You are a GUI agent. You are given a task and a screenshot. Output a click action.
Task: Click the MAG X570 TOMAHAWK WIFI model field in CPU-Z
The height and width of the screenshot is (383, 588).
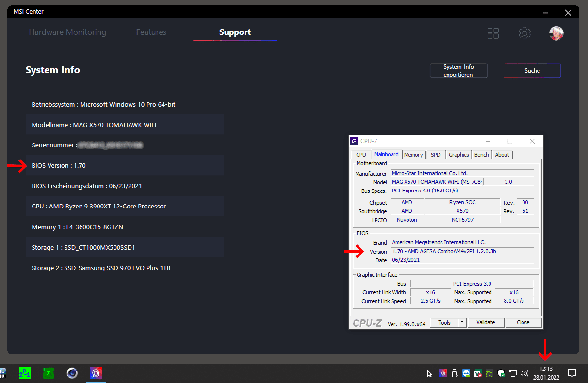pyautogui.click(x=437, y=182)
